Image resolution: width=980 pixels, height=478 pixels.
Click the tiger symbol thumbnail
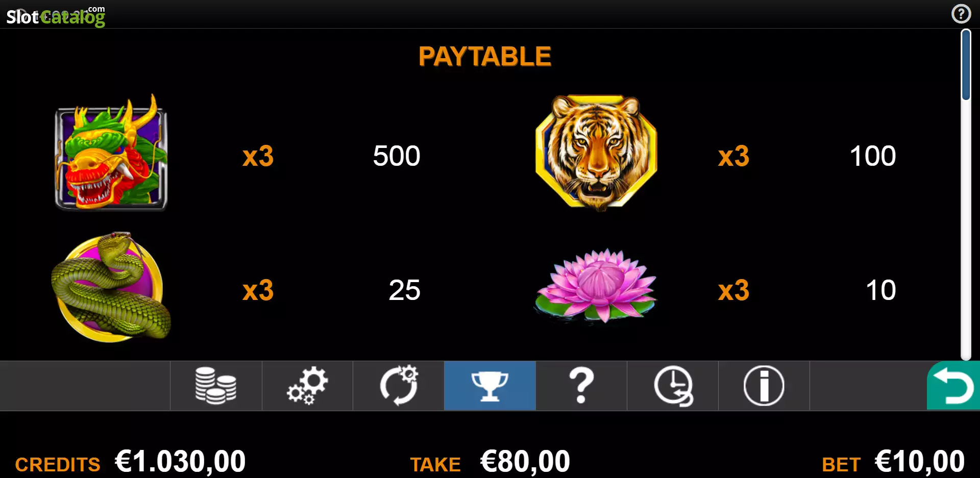click(x=596, y=153)
